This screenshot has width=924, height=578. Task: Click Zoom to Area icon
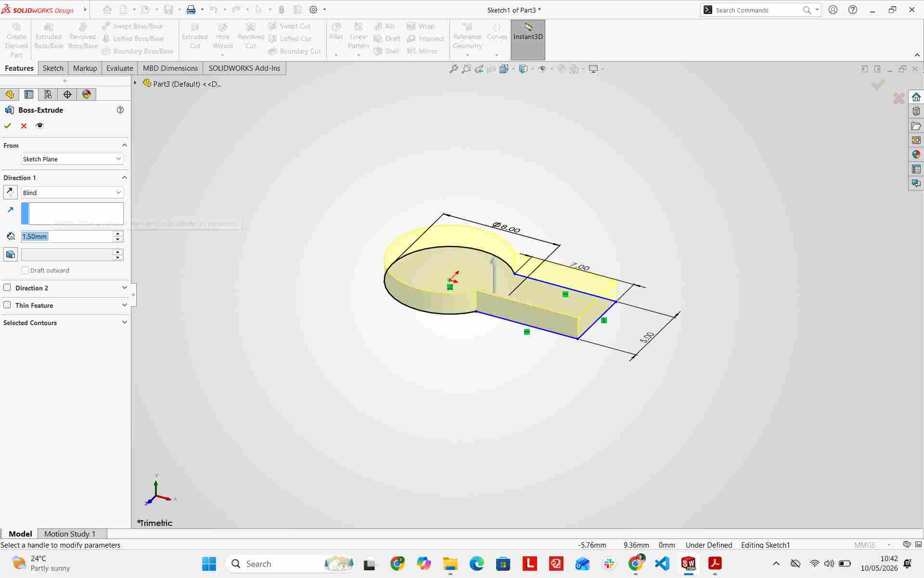point(466,69)
